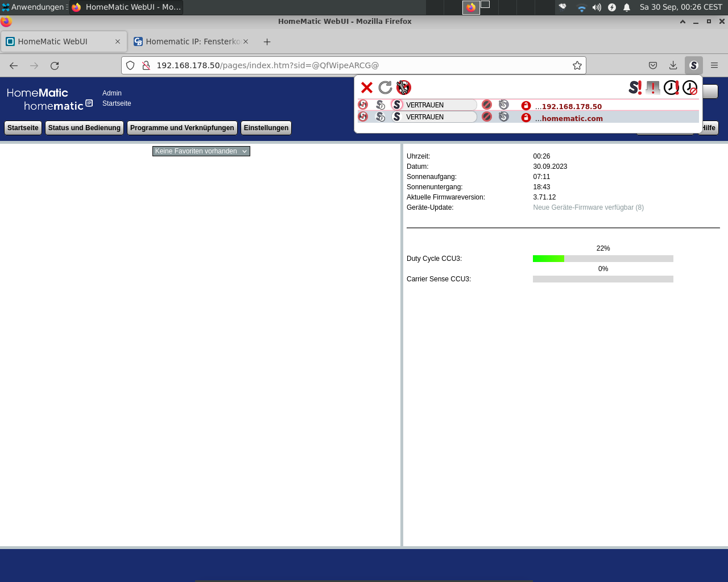Click the insecure connection lock icon
The image size is (728, 582).
146,65
